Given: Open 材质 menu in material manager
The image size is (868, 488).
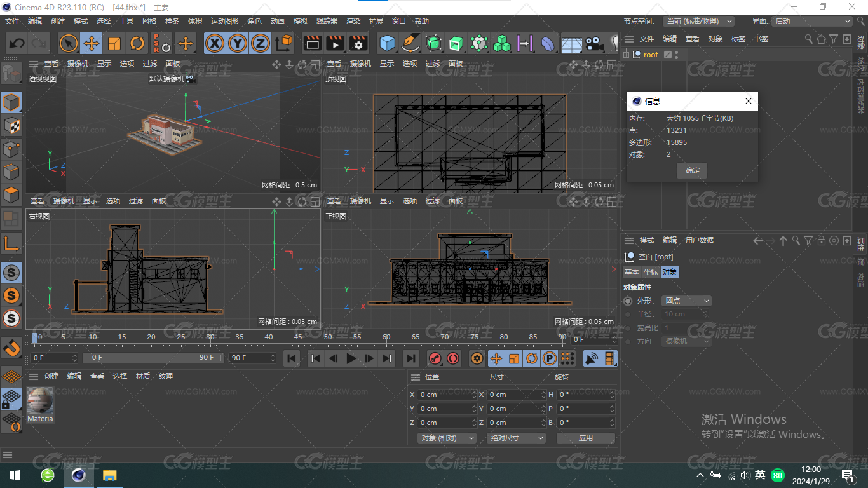Looking at the screenshot, I should pos(143,376).
